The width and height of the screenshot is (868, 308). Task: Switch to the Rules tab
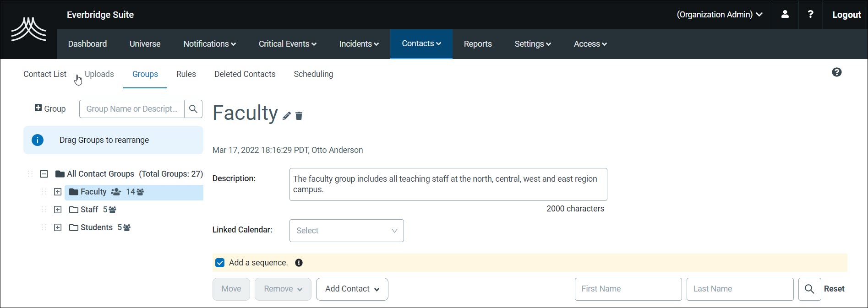[x=186, y=74]
